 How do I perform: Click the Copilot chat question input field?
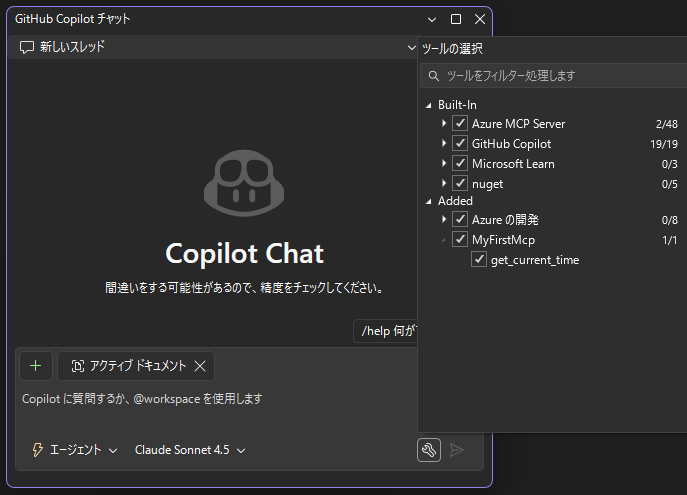click(x=215, y=399)
